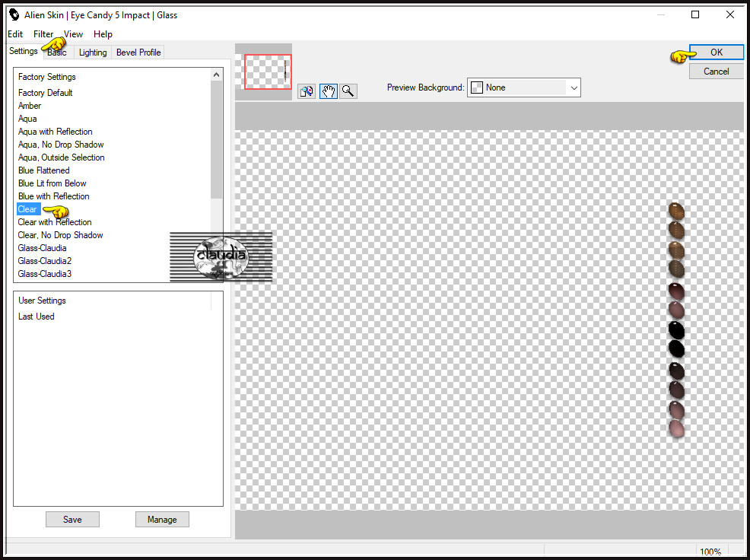750x560 pixels.
Task: Select the Amber preset
Action: (x=30, y=106)
